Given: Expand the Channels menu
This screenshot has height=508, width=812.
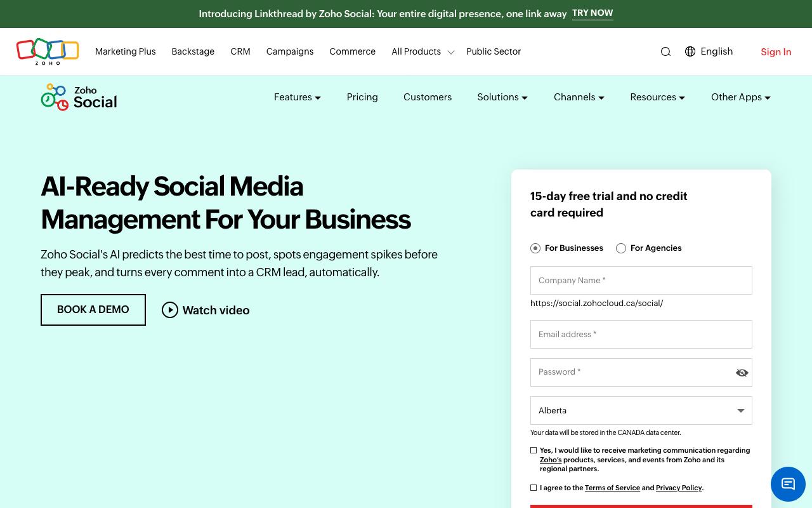Looking at the screenshot, I should pos(579,97).
